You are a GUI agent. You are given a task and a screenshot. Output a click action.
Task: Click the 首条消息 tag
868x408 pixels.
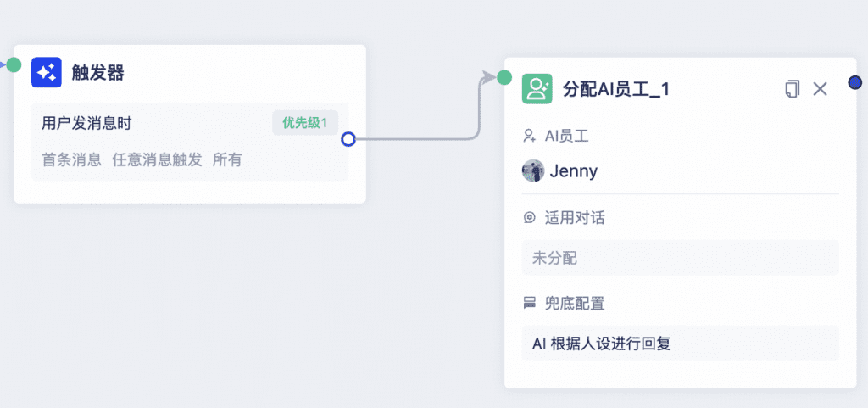tap(72, 160)
